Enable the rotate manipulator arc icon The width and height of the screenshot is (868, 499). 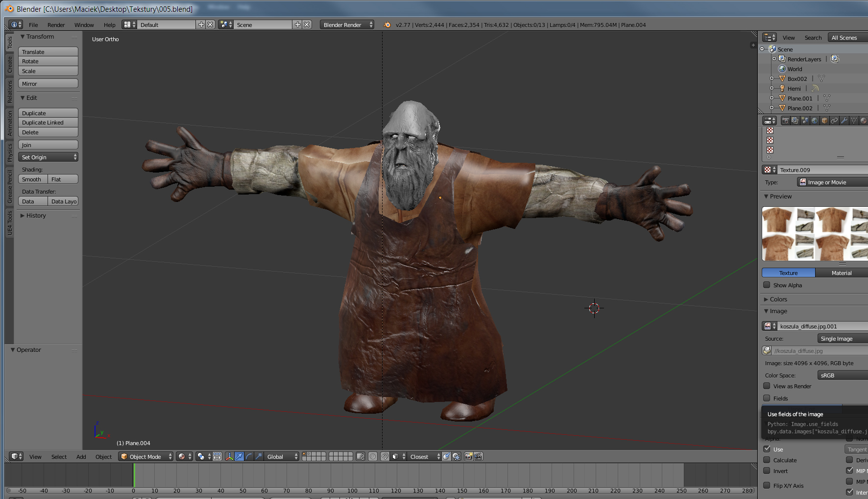coord(249,456)
